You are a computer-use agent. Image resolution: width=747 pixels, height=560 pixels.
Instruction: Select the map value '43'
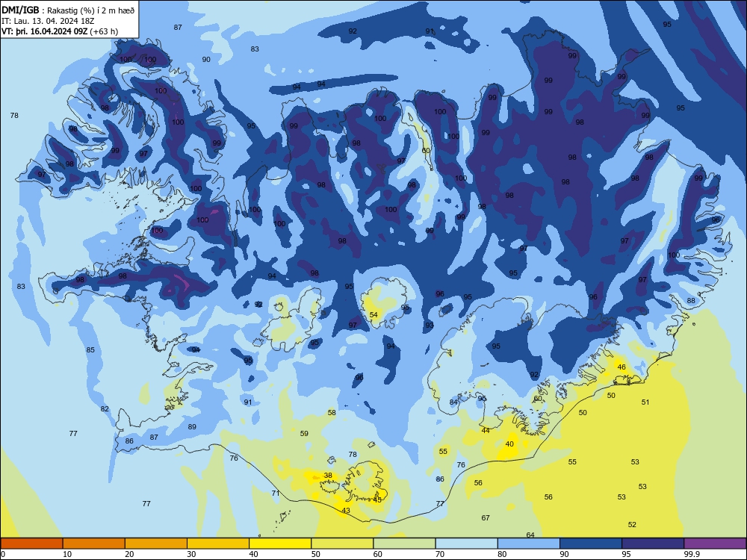[346, 511]
